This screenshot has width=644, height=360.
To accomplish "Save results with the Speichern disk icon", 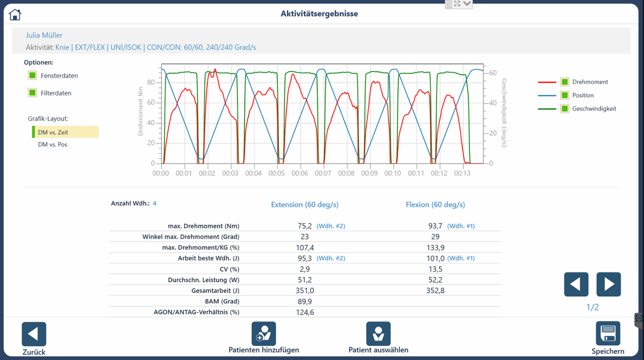I will click(608, 333).
